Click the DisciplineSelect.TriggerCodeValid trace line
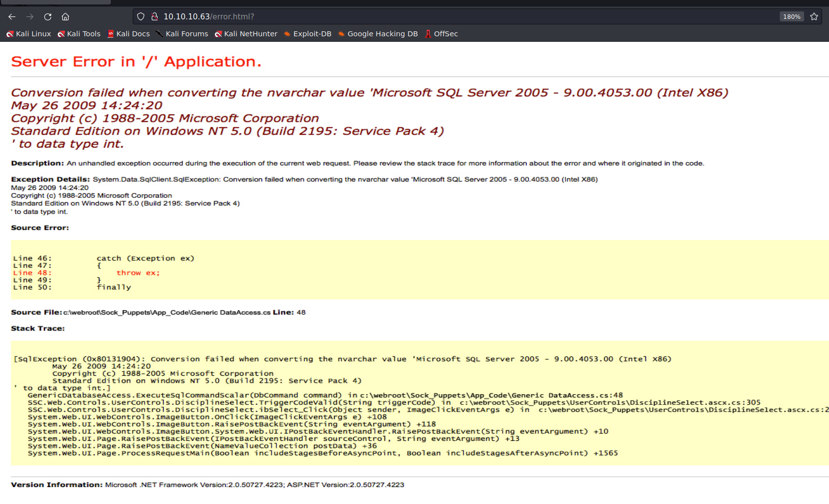 [x=394, y=403]
